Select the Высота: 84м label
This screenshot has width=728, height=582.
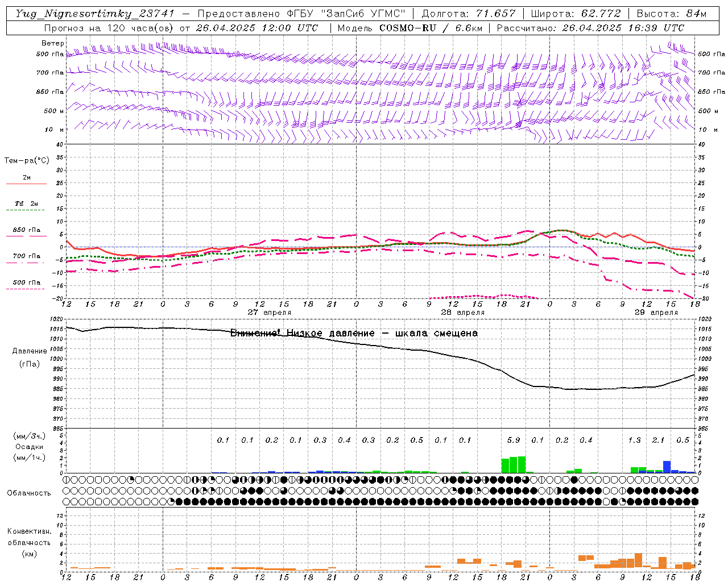(x=671, y=14)
